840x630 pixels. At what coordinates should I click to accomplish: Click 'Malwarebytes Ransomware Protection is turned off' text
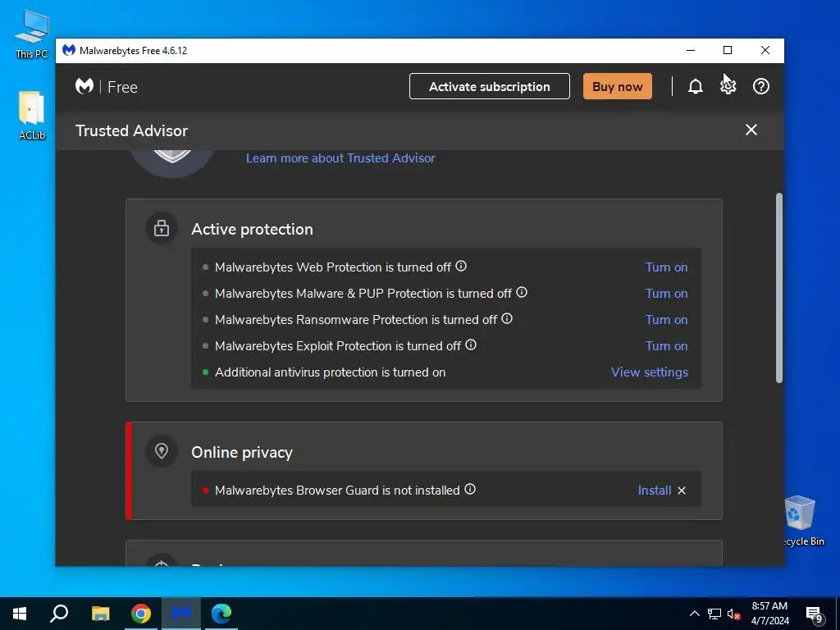click(356, 320)
